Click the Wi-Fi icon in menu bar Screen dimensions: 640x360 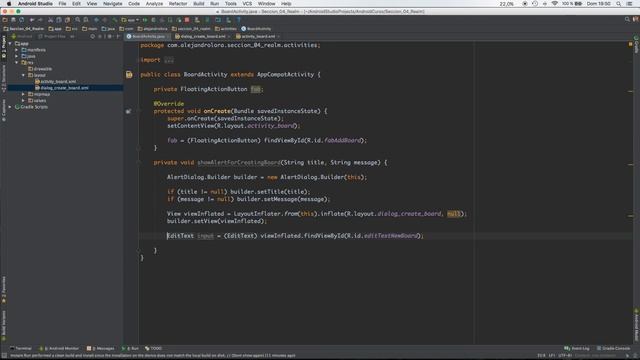[x=554, y=4]
